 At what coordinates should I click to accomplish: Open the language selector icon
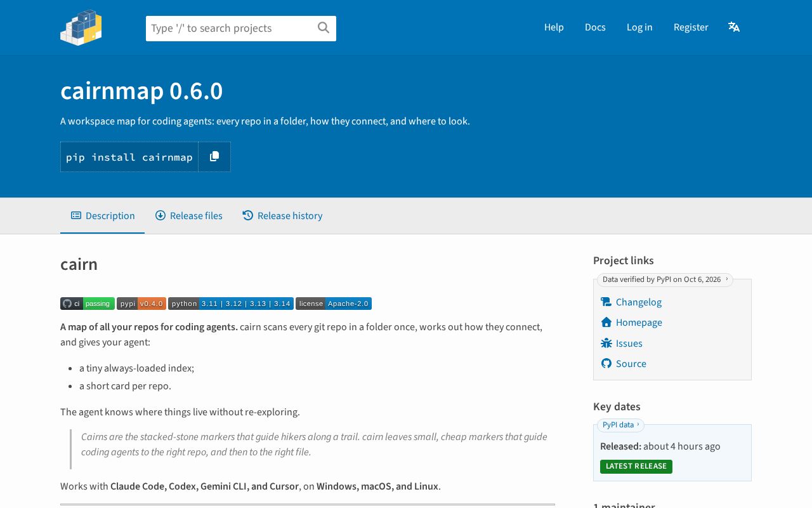click(734, 27)
